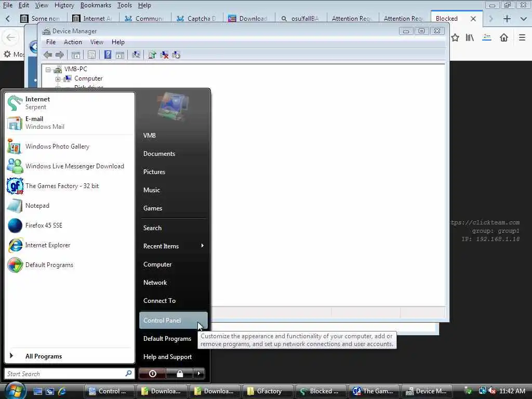532x399 pixels.
Task: Open Serpent Internet browser from Start menu
Action: [x=70, y=103]
